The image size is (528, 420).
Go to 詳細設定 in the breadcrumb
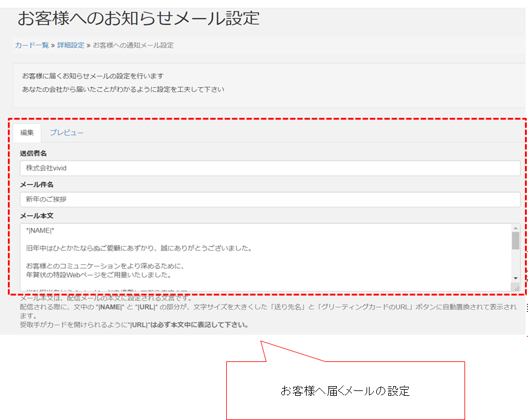(x=71, y=45)
